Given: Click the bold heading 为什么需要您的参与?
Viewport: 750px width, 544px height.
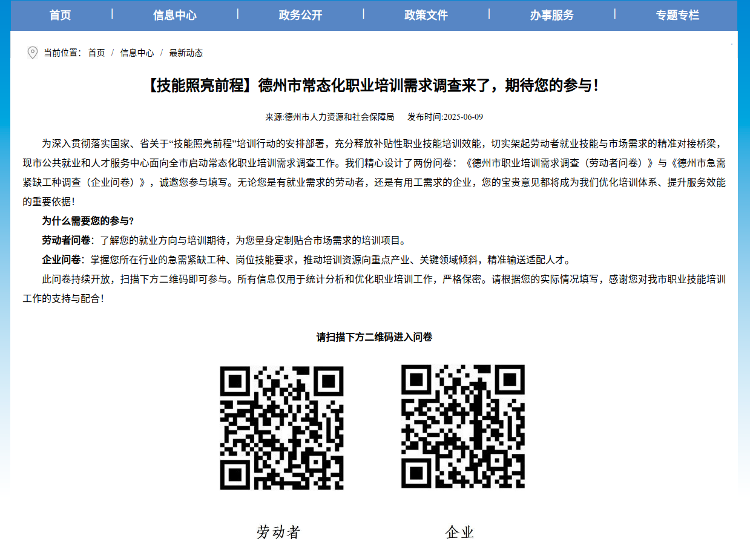Looking at the screenshot, I should 88,220.
